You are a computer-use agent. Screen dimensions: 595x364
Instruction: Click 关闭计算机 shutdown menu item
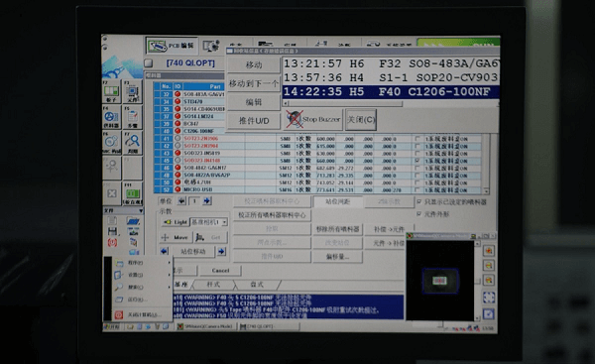[x=142, y=314]
